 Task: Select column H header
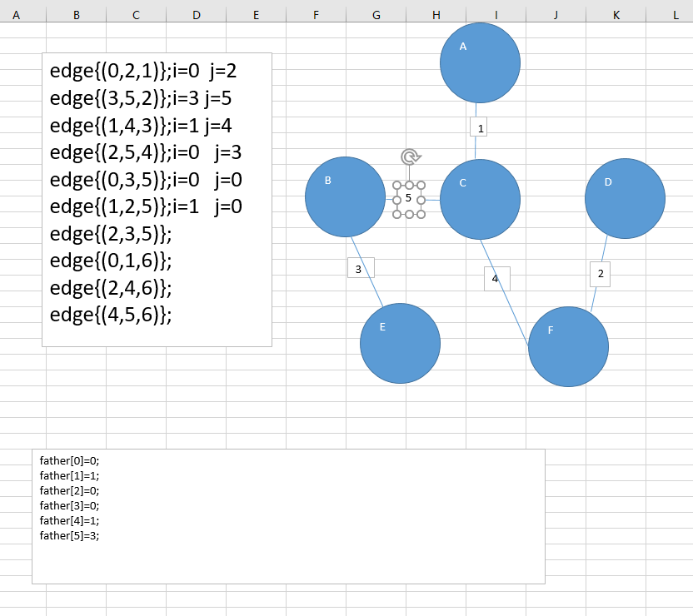click(x=436, y=15)
